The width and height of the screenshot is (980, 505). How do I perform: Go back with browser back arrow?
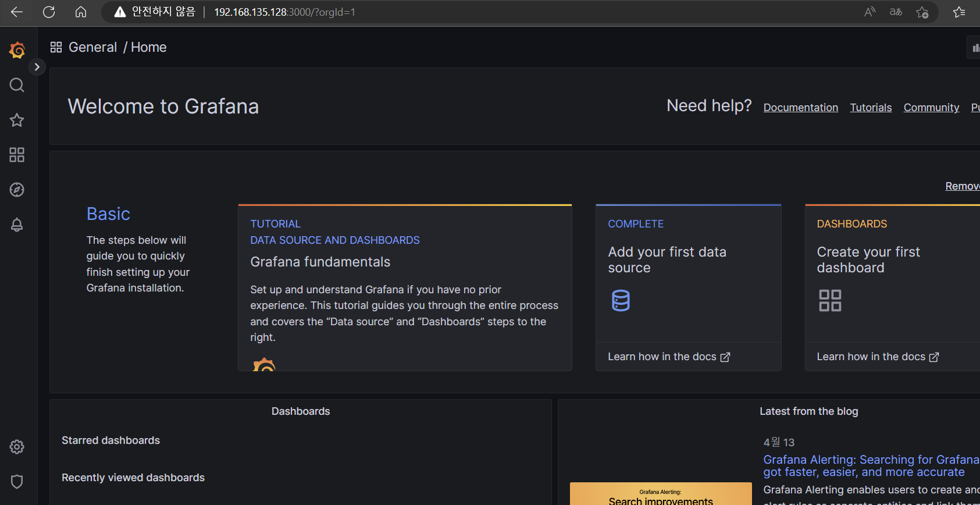point(17,12)
